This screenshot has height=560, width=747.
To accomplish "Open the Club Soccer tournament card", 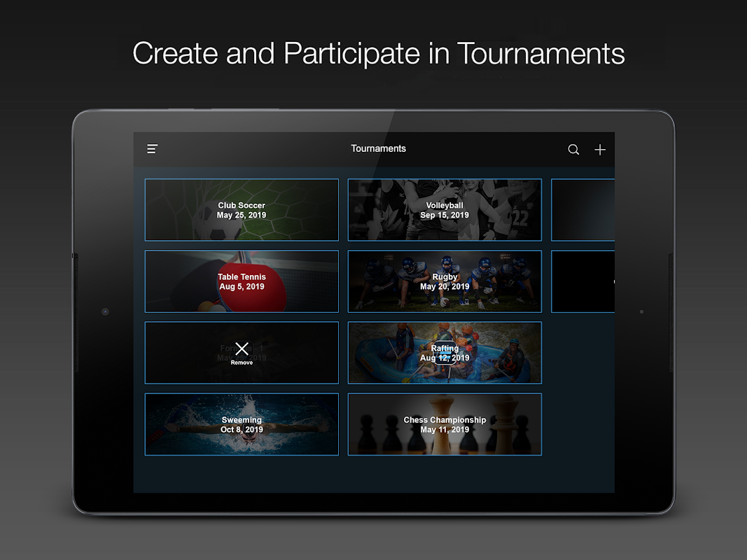I will (242, 210).
